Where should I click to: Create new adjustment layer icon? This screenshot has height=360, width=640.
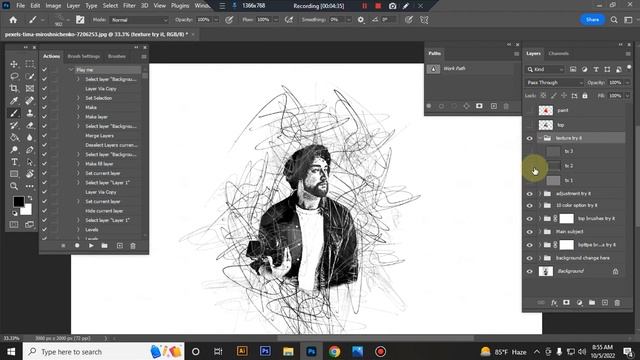[579, 302]
